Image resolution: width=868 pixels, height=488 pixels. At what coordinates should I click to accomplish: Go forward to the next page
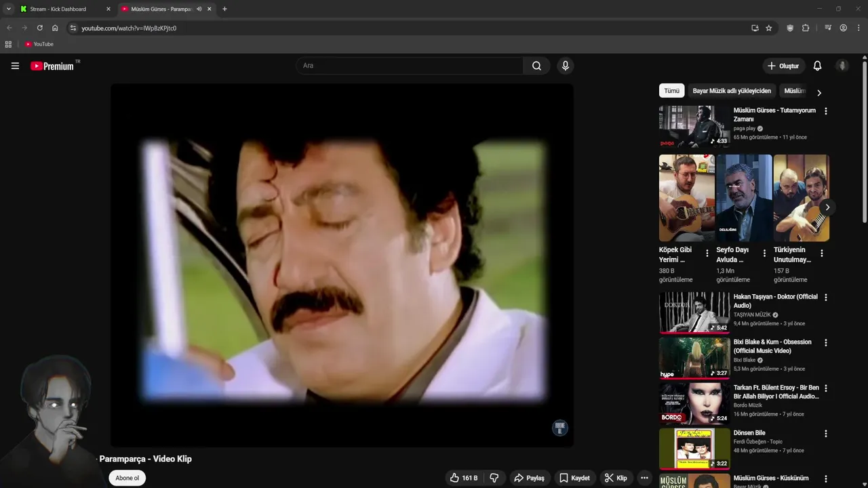pyautogui.click(x=24, y=28)
